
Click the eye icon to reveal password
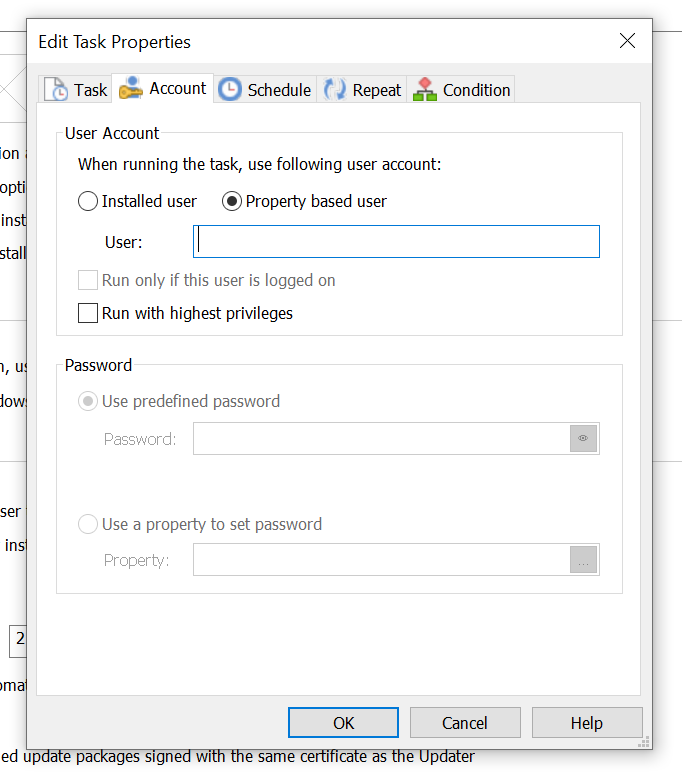click(x=583, y=439)
